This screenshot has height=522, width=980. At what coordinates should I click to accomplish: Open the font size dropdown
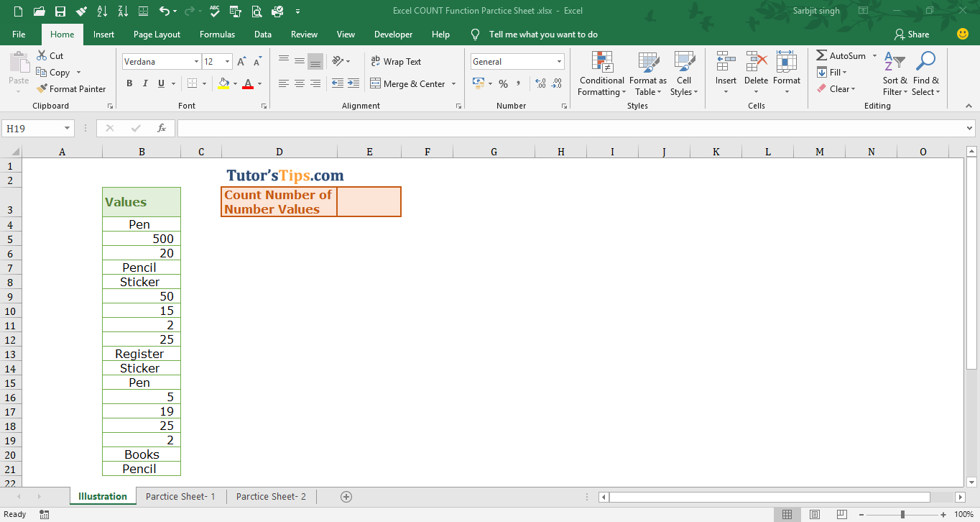pos(228,62)
